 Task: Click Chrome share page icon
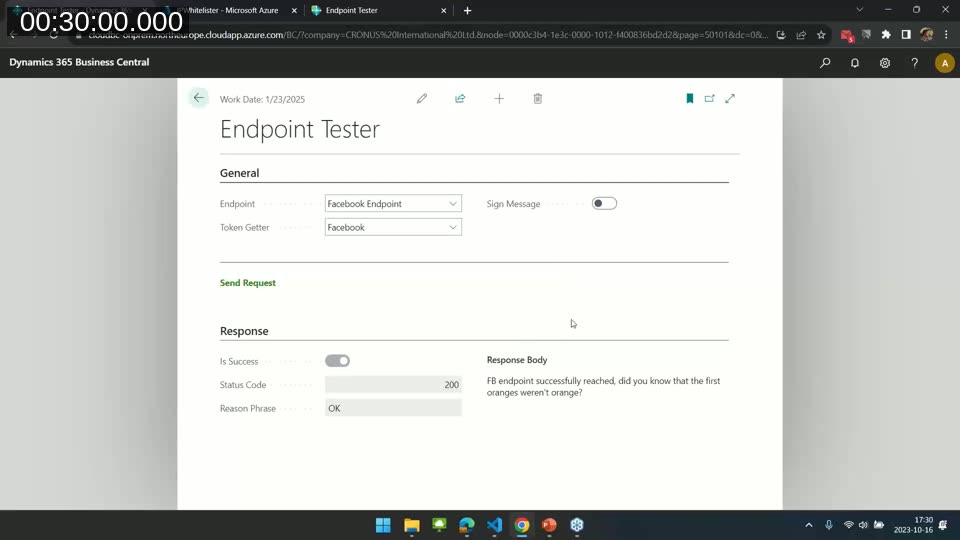tap(801, 35)
